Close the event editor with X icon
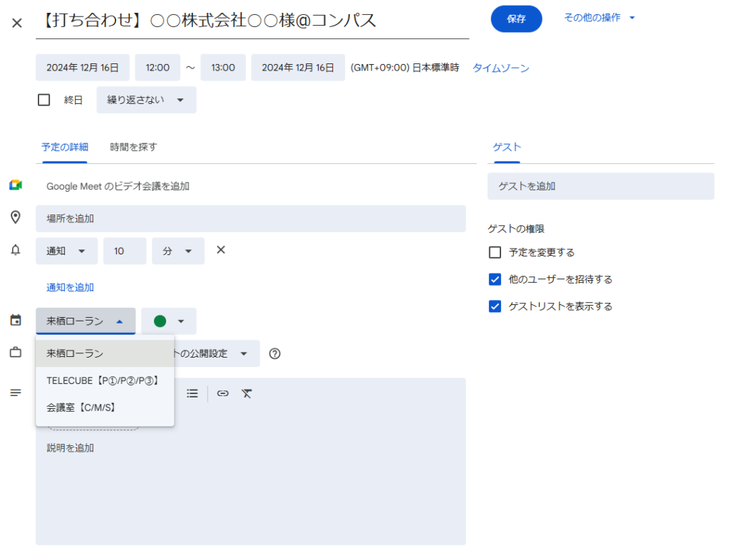 pyautogui.click(x=17, y=23)
